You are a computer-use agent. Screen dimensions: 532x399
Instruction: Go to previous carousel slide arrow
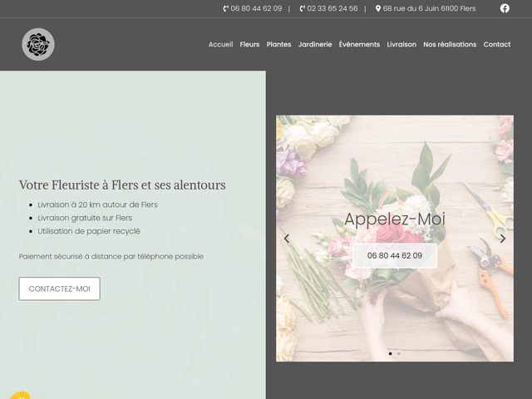click(287, 239)
